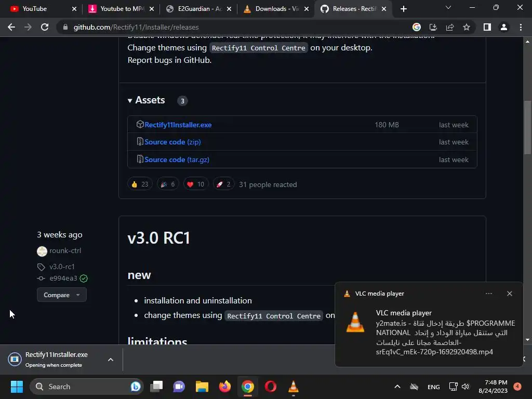
Task: Download Source code (zip)
Action: 172,142
